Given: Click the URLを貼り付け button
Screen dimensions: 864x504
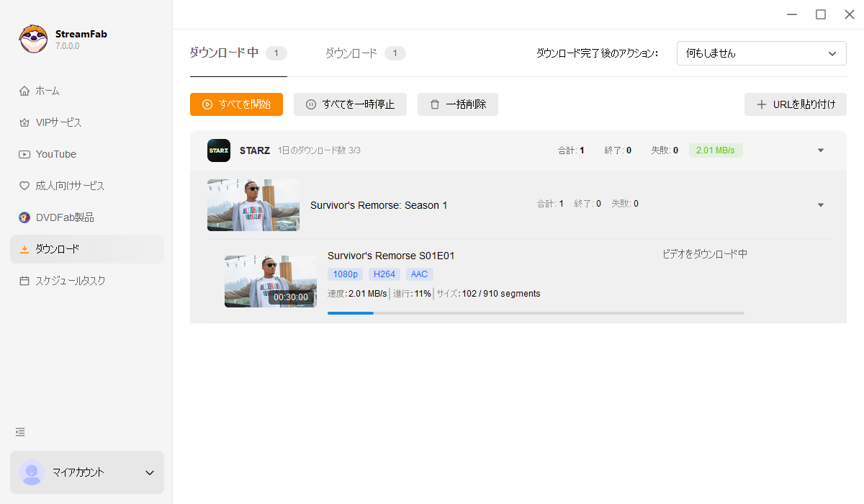Looking at the screenshot, I should (795, 104).
